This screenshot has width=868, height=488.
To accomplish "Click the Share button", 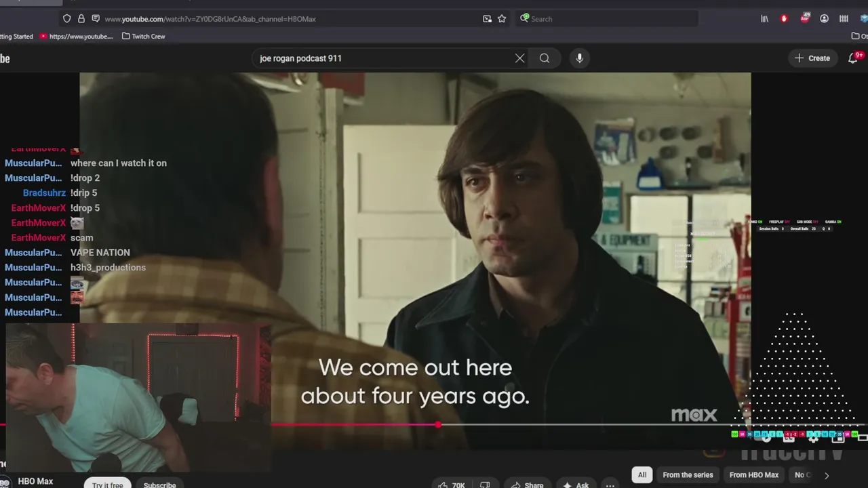I will coord(527,485).
